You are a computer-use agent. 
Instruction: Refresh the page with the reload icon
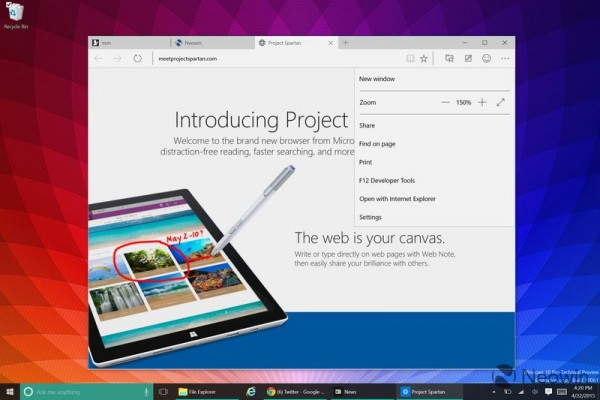(x=137, y=59)
